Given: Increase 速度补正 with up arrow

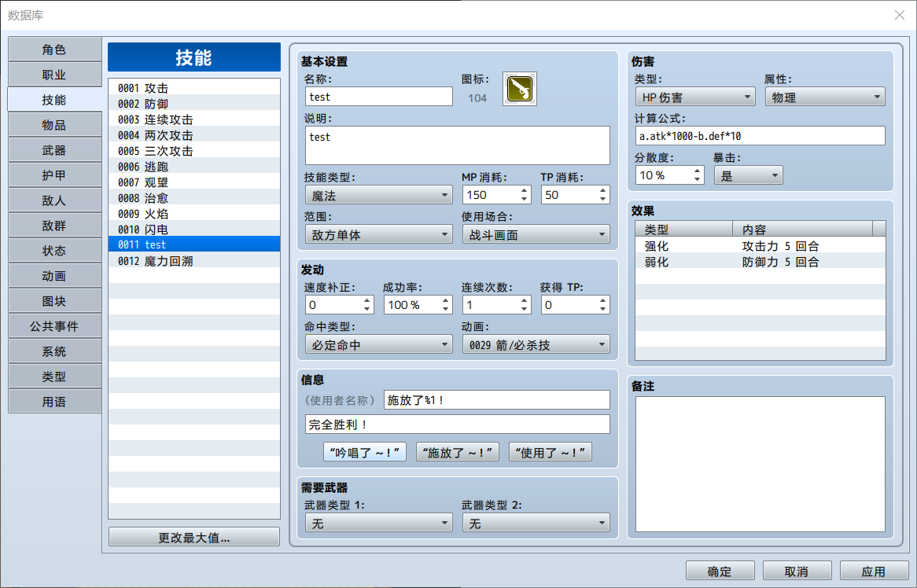Looking at the screenshot, I should pyautogui.click(x=366, y=300).
